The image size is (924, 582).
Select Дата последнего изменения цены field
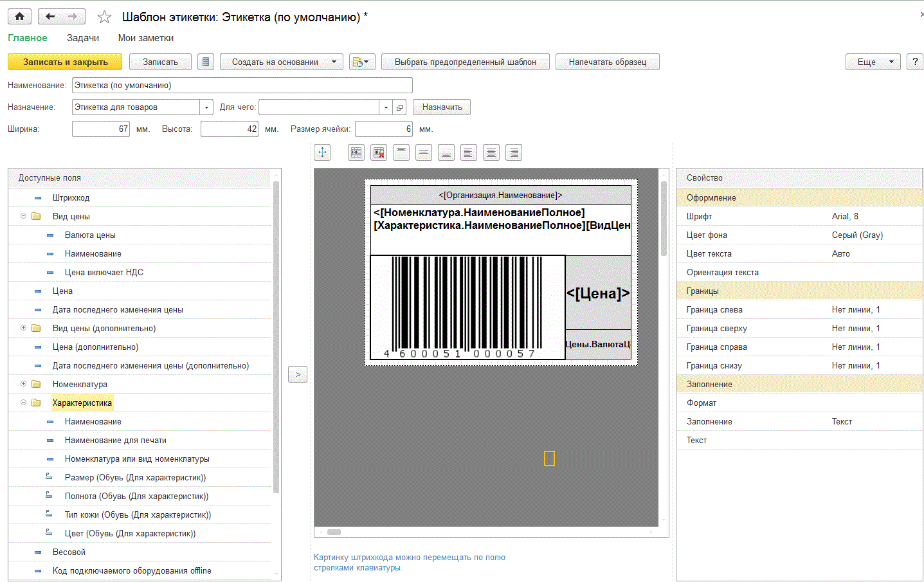(x=118, y=309)
